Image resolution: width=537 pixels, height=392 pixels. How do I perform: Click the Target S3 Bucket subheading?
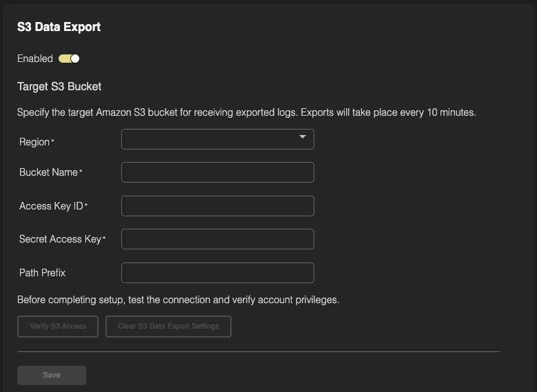[x=59, y=87]
